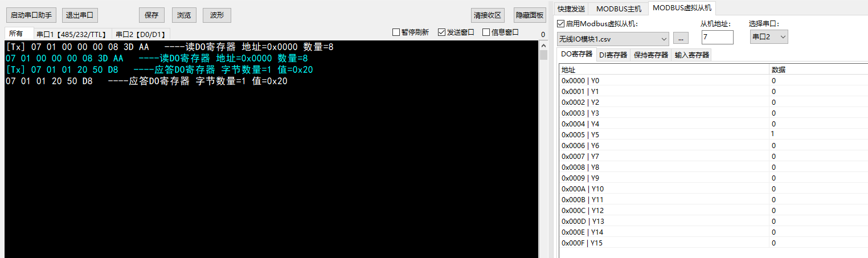Select row 0x0002 | Y2
The width and height of the screenshot is (868, 258).
pos(713,102)
